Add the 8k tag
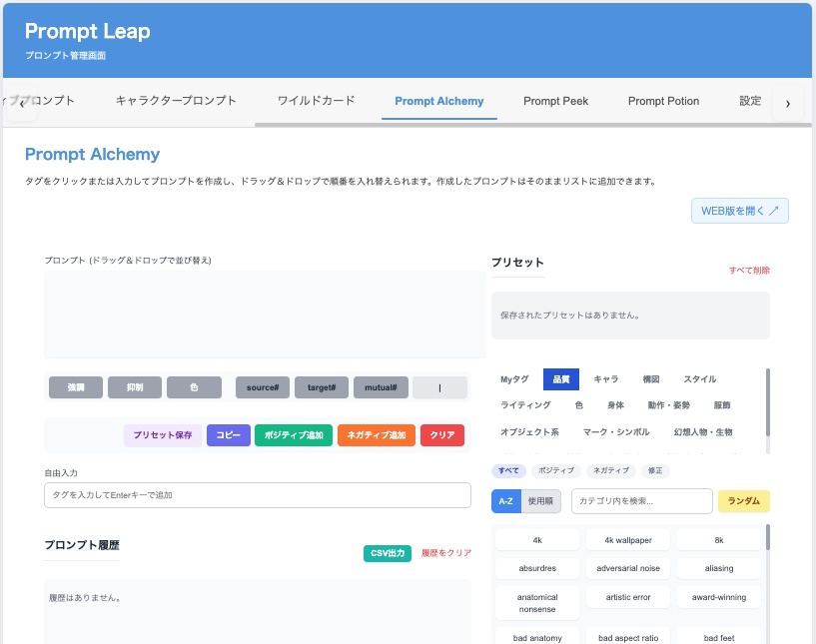This screenshot has height=644, width=816. point(719,540)
